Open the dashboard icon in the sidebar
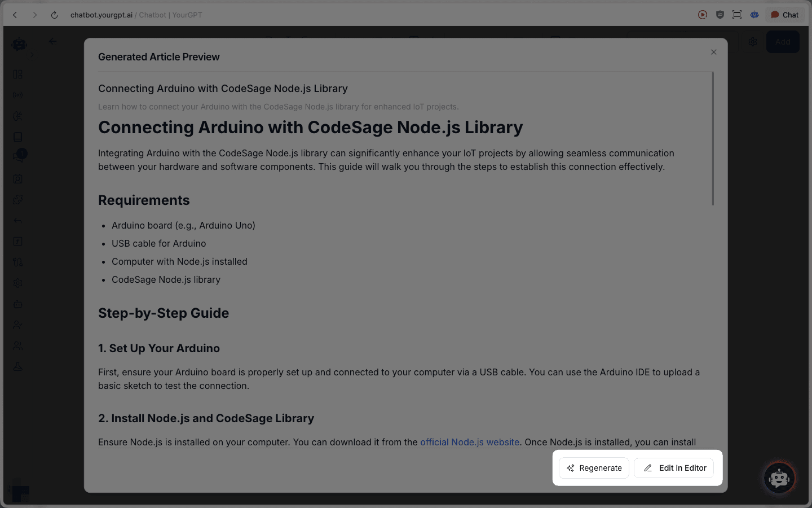 tap(17, 74)
